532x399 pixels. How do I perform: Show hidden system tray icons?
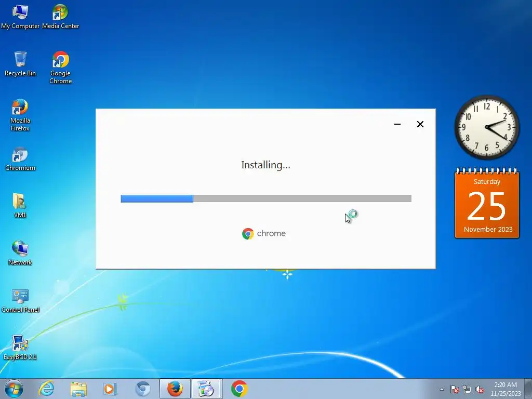(442, 389)
